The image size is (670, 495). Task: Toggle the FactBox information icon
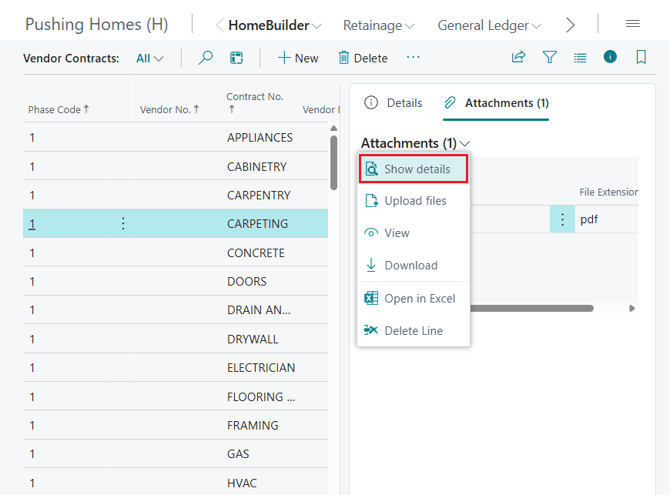tap(610, 56)
